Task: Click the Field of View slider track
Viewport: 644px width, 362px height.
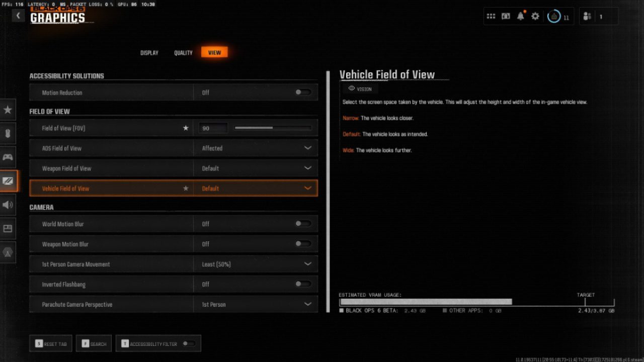Action: (273, 128)
